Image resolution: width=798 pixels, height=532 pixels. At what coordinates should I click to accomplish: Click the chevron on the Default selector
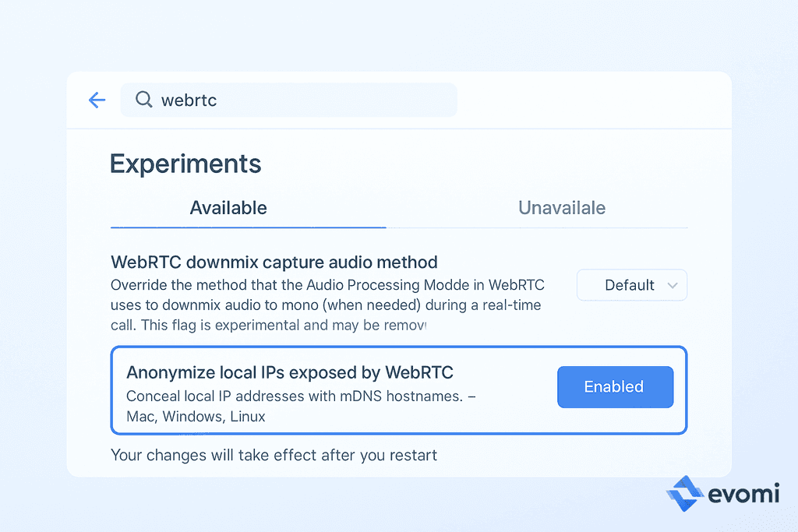tap(672, 285)
